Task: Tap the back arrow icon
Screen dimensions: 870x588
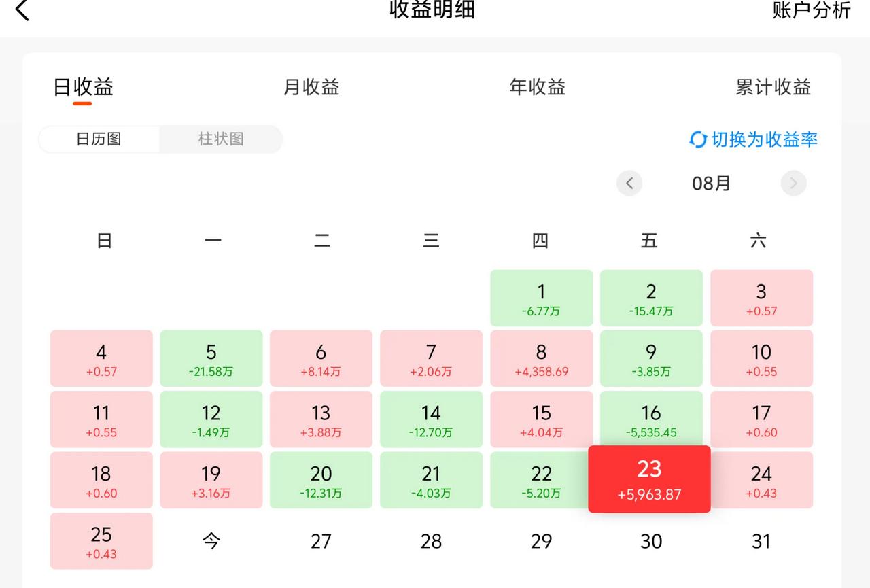Action: (22, 10)
